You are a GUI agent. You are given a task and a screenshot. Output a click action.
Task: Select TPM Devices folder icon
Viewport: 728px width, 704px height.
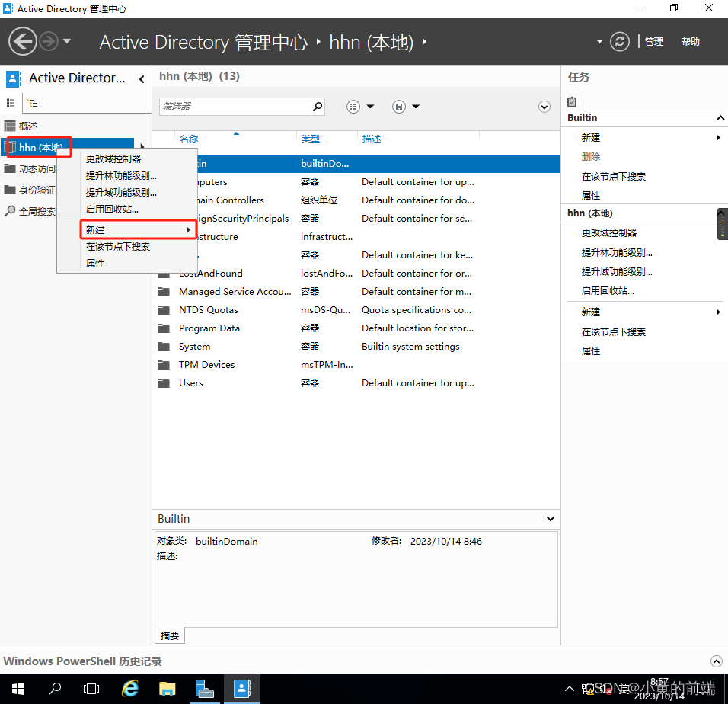pos(164,365)
